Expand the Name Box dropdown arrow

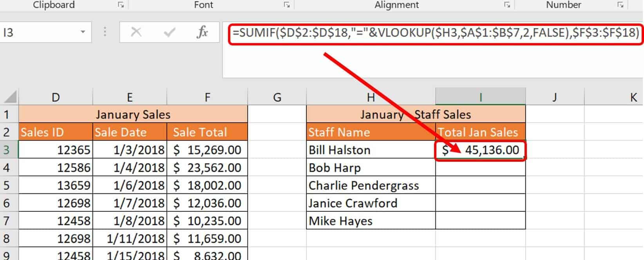pyautogui.click(x=83, y=32)
